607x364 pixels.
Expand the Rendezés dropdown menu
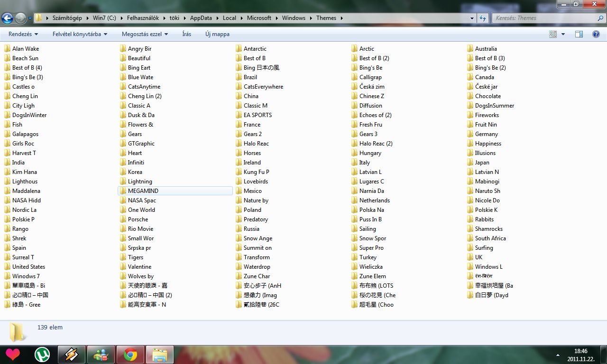(23, 34)
